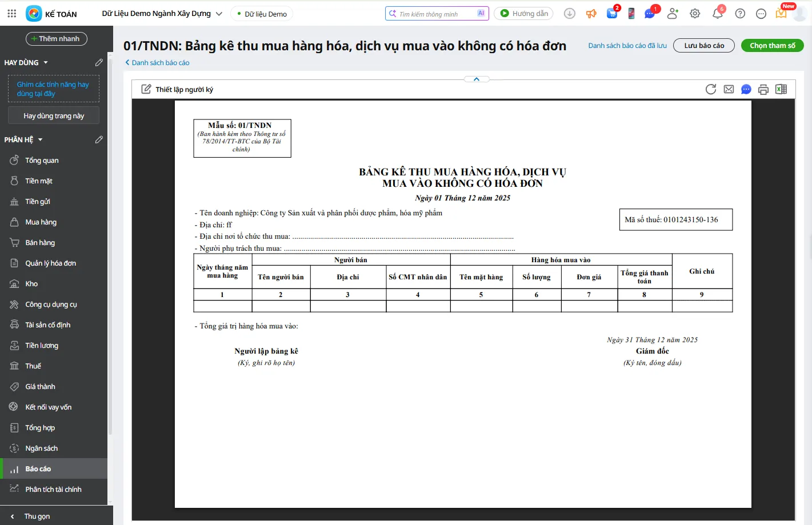Open the blue chat support bubble
Screen dimensions: 812x525
click(746, 89)
